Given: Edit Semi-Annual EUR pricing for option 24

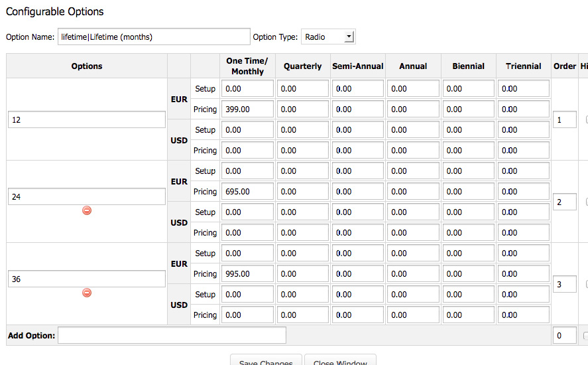Looking at the screenshot, I should (358, 192).
